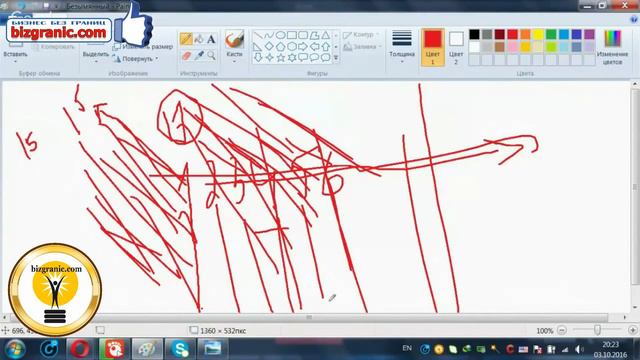Pick the pink color swatch

pyautogui.click(x=513, y=47)
